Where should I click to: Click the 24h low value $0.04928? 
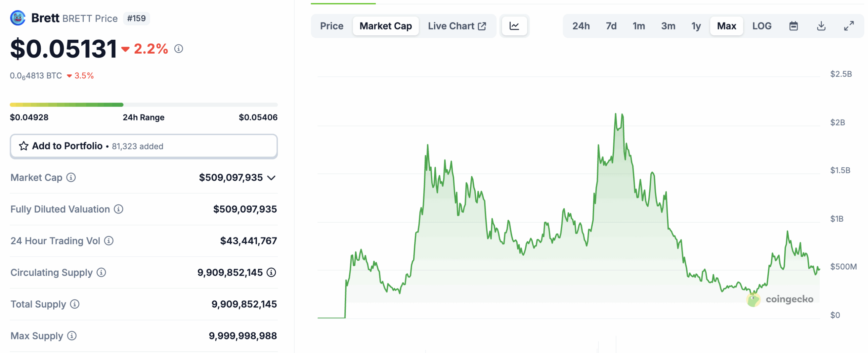29,117
